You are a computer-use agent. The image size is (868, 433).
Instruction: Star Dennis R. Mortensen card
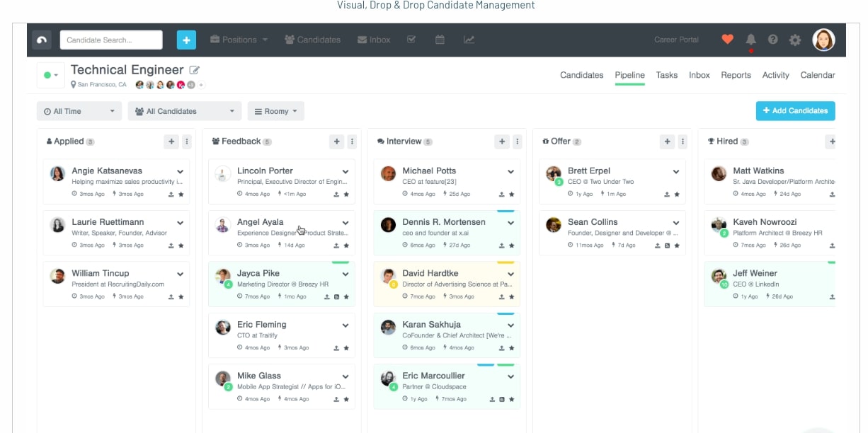click(512, 246)
